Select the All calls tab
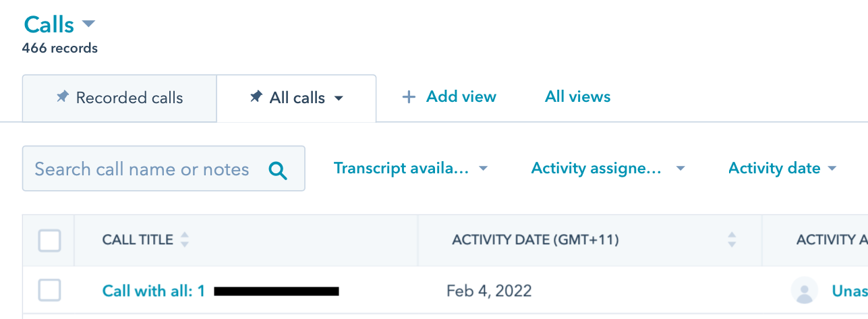 pyautogui.click(x=297, y=98)
